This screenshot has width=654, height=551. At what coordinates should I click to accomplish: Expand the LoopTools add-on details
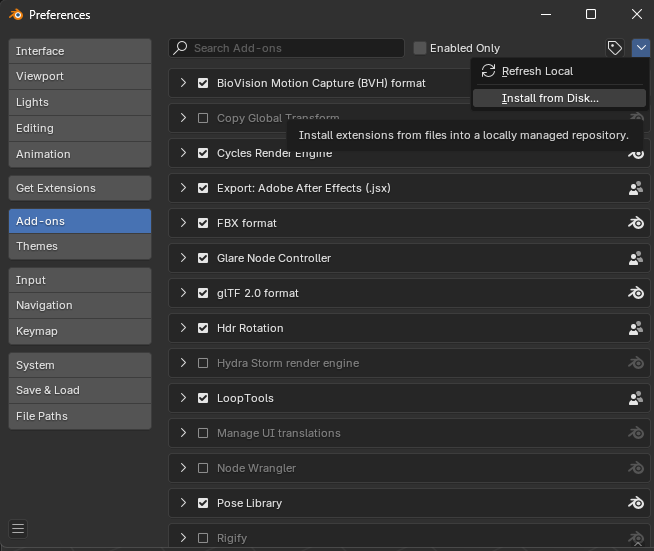(184, 398)
